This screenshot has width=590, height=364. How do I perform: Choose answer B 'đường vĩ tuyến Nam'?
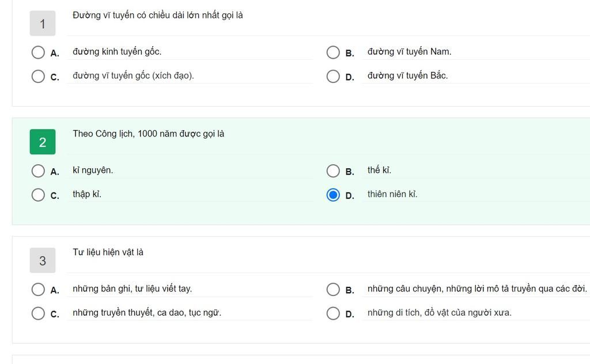tap(333, 52)
